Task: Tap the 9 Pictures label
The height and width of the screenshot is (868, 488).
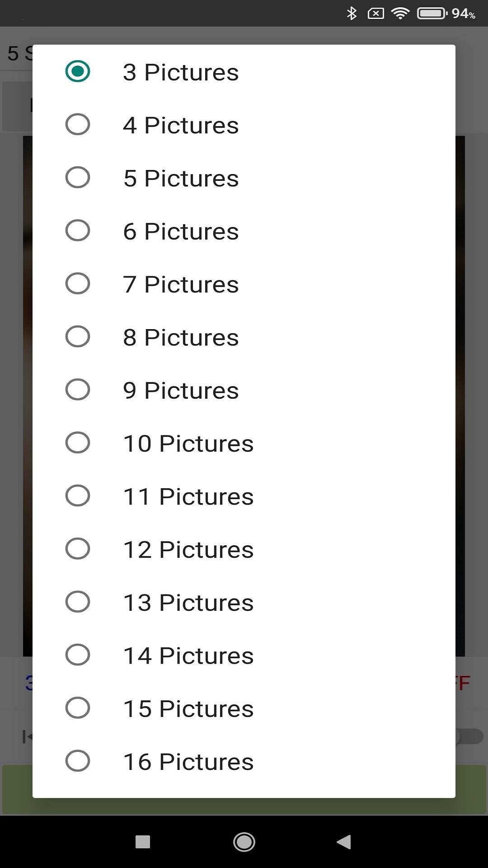Action: pos(180,391)
